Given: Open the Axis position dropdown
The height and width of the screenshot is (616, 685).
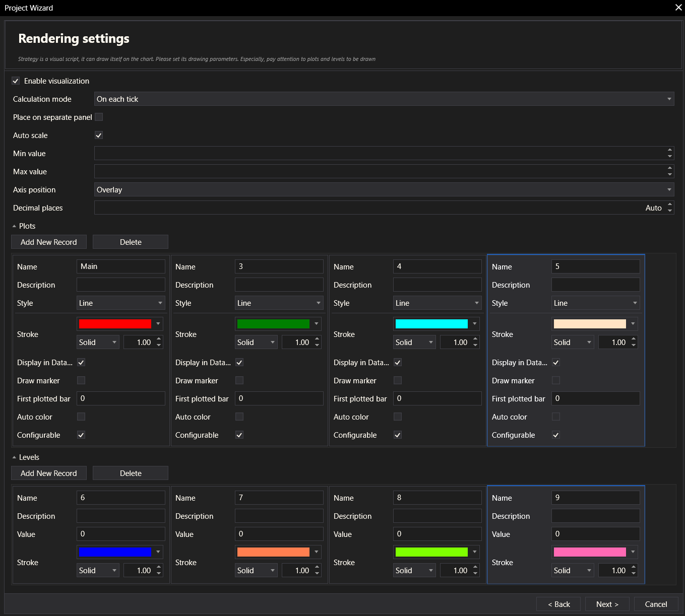Looking at the screenshot, I should coord(384,190).
